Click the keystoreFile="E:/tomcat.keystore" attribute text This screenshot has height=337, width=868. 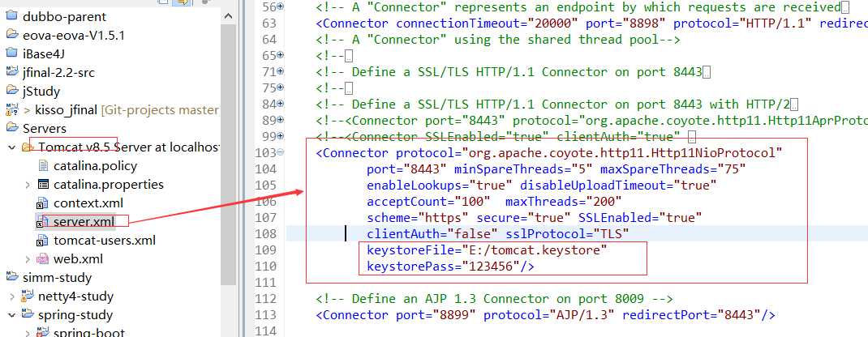coord(488,250)
